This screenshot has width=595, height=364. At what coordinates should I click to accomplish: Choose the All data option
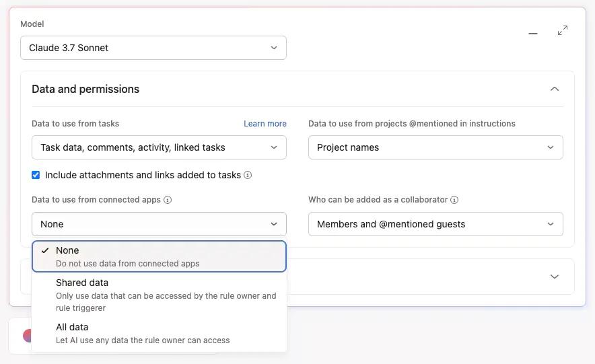point(159,333)
